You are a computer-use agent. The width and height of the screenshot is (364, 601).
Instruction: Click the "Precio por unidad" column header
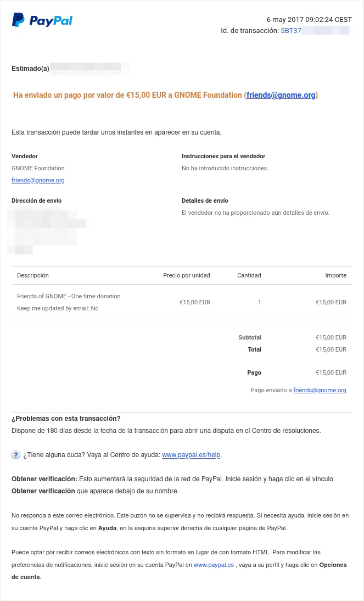[187, 275]
